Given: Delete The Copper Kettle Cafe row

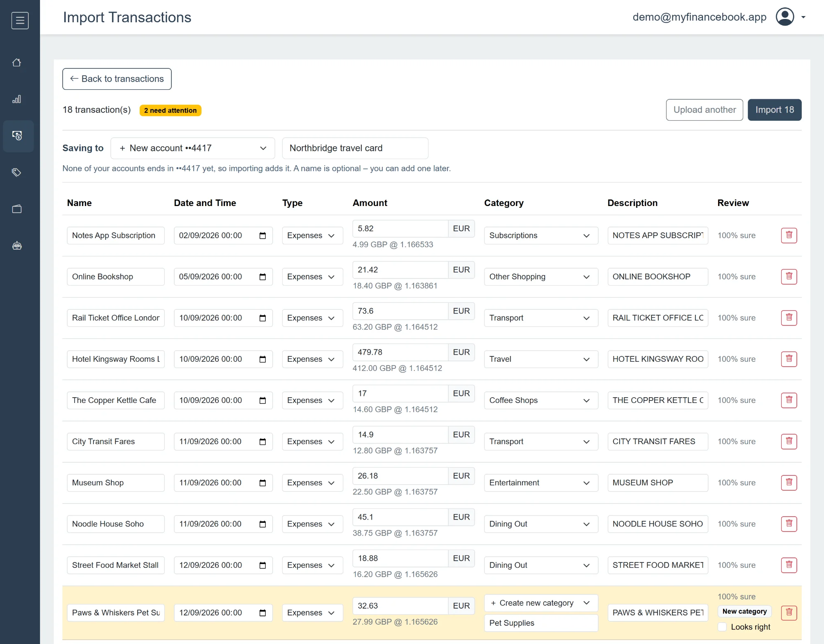Looking at the screenshot, I should [789, 400].
